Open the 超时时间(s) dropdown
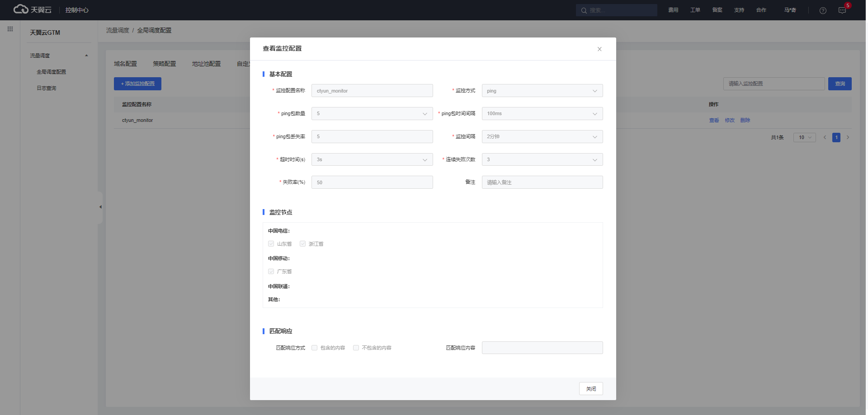Image resolution: width=868 pixels, height=415 pixels. (x=372, y=159)
